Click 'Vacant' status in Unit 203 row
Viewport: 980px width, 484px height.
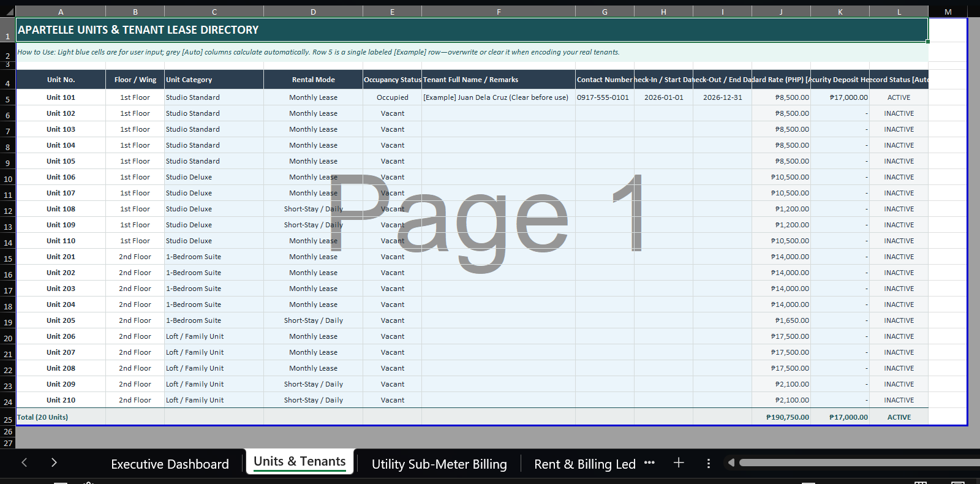click(392, 289)
